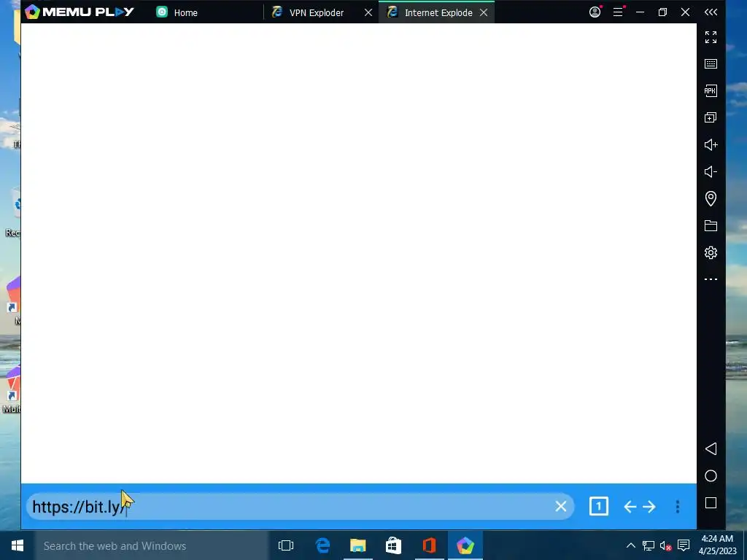This screenshot has width=747, height=560.
Task: Tap the Android home circle button
Action: pyautogui.click(x=711, y=475)
